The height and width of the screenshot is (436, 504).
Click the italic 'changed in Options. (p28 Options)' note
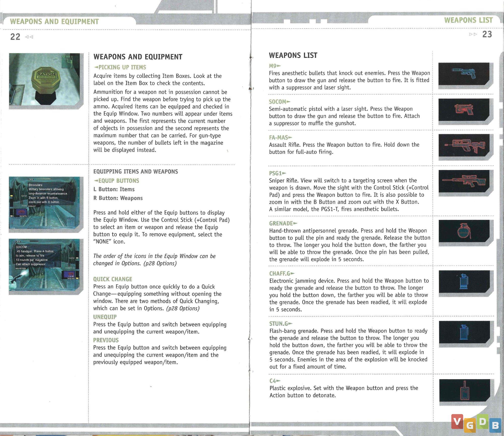(x=135, y=263)
